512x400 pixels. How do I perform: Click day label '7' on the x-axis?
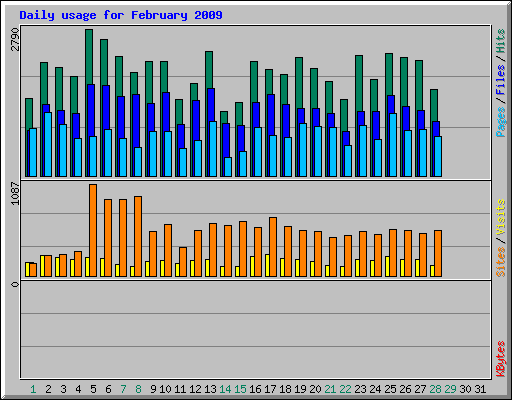click(x=123, y=389)
